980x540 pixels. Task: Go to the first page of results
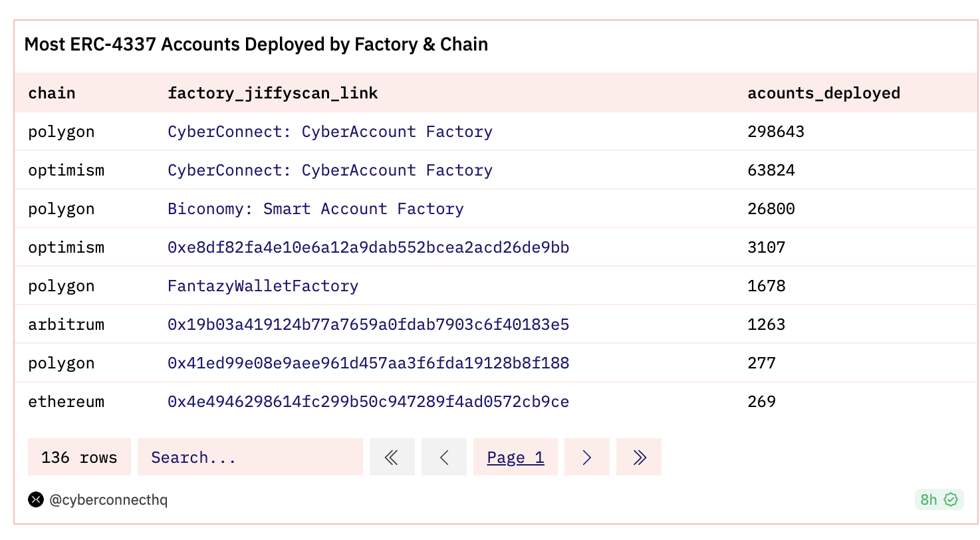click(392, 458)
